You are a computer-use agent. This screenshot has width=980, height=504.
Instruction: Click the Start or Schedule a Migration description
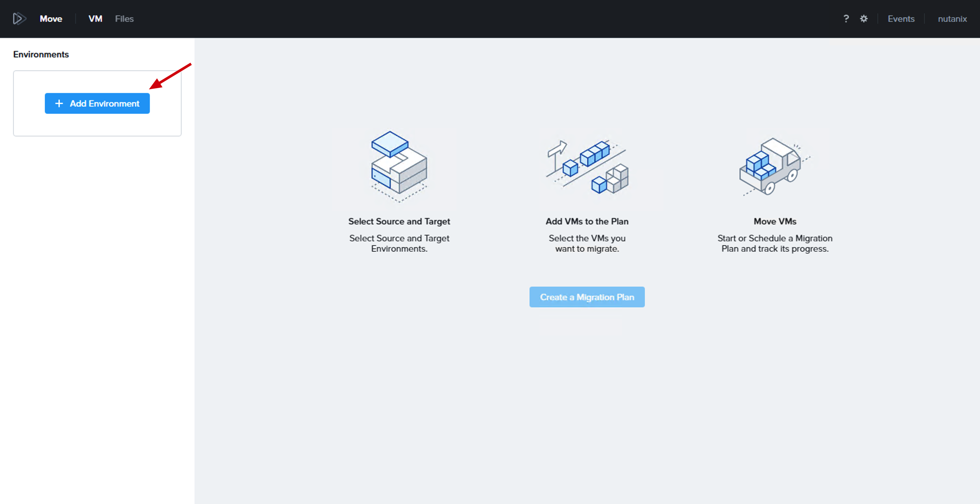(775, 244)
